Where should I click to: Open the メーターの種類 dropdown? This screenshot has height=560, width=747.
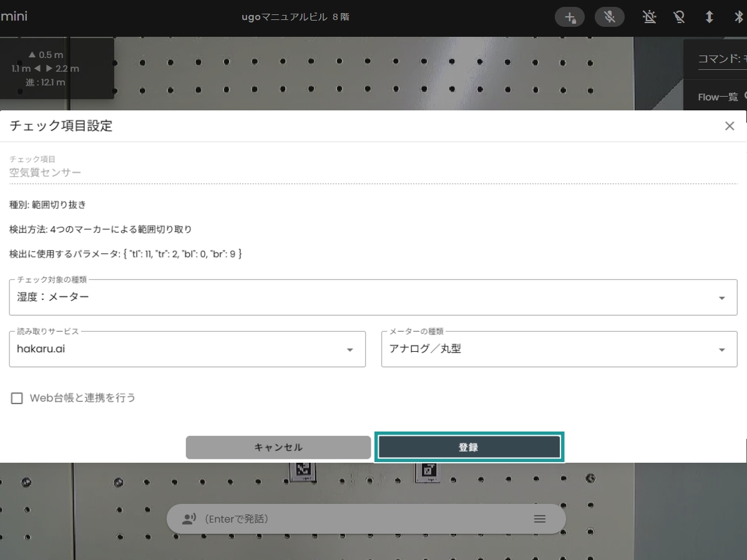point(559,349)
